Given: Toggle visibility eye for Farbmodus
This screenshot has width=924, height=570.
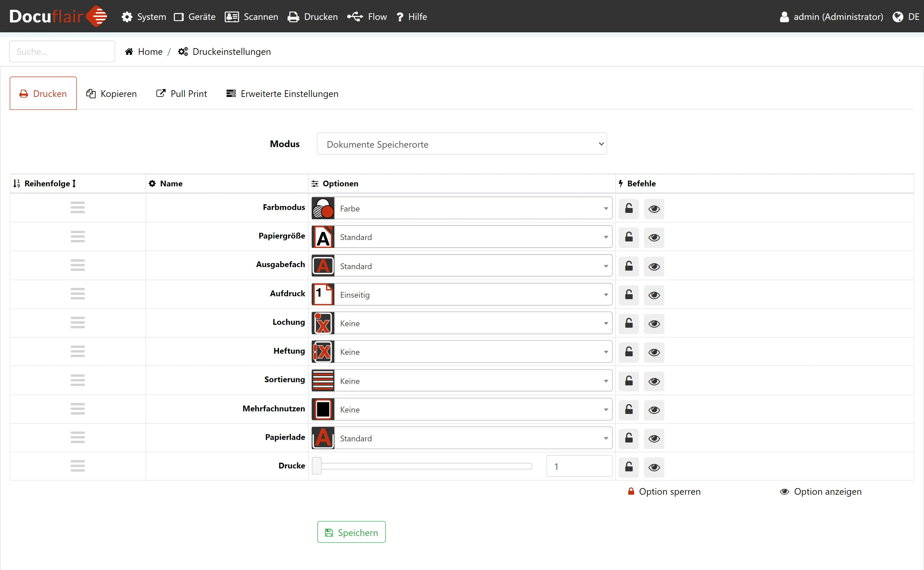Looking at the screenshot, I should [654, 209].
